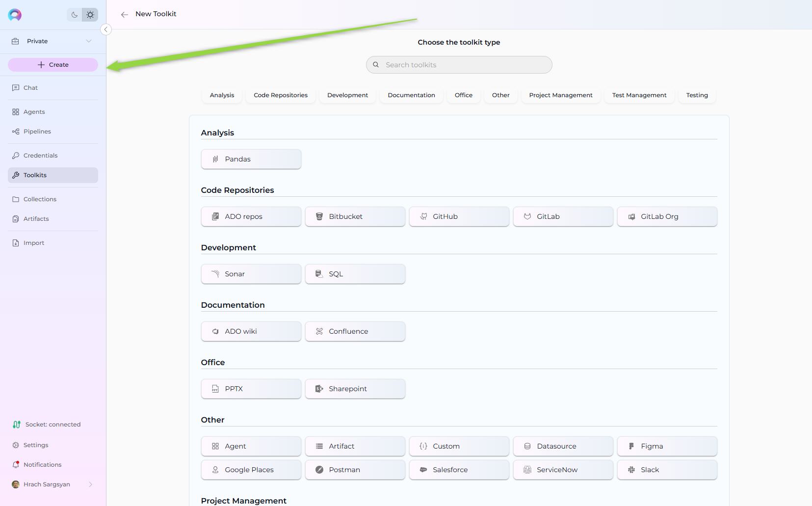The image size is (812, 506).
Task: Filter by Project Management category
Action: coord(561,95)
